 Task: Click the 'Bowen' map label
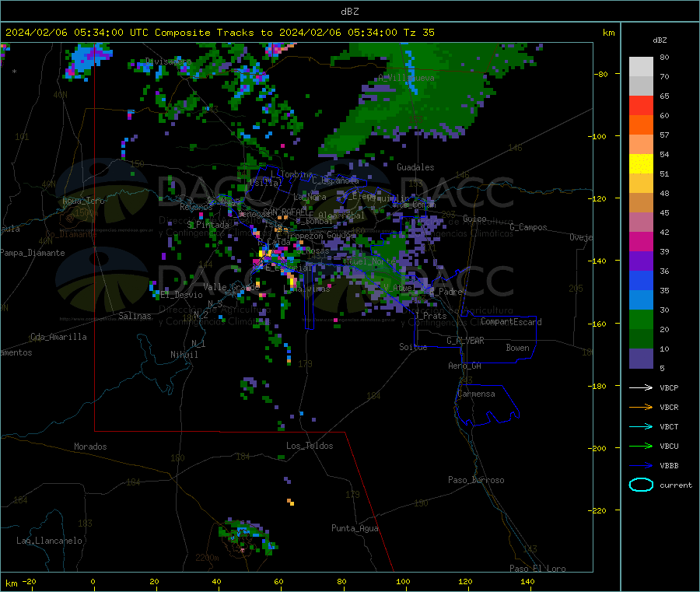point(517,348)
